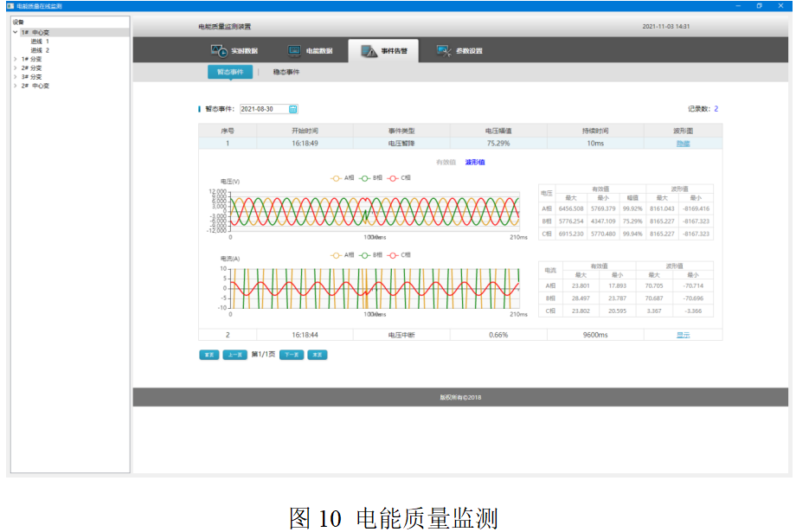This screenshot has width=796, height=532.
Task: Expand the 2# 分变 tree node
Action: click(x=16, y=67)
